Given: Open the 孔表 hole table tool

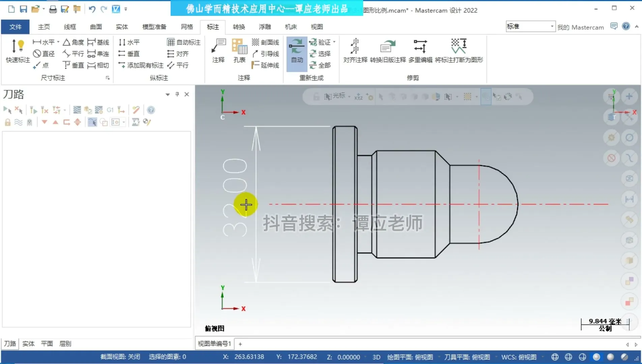Looking at the screenshot, I should [239, 51].
